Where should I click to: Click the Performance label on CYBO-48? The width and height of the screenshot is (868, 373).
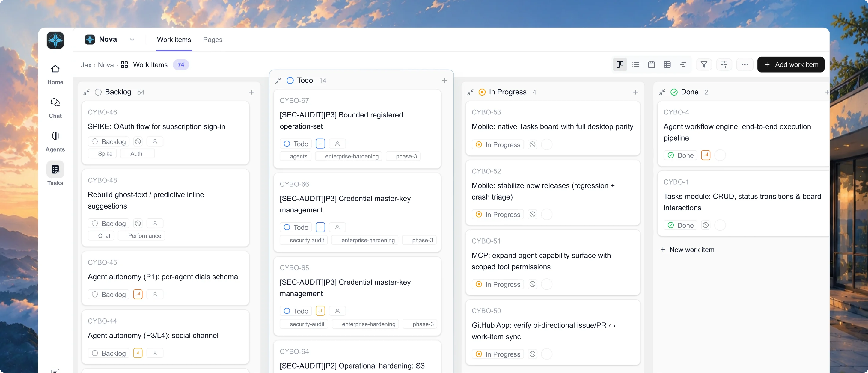(141, 235)
